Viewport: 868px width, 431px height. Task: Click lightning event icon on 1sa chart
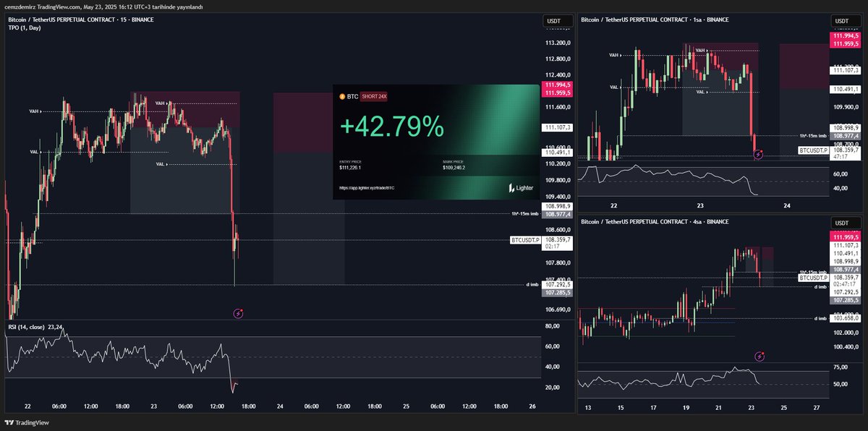click(758, 154)
